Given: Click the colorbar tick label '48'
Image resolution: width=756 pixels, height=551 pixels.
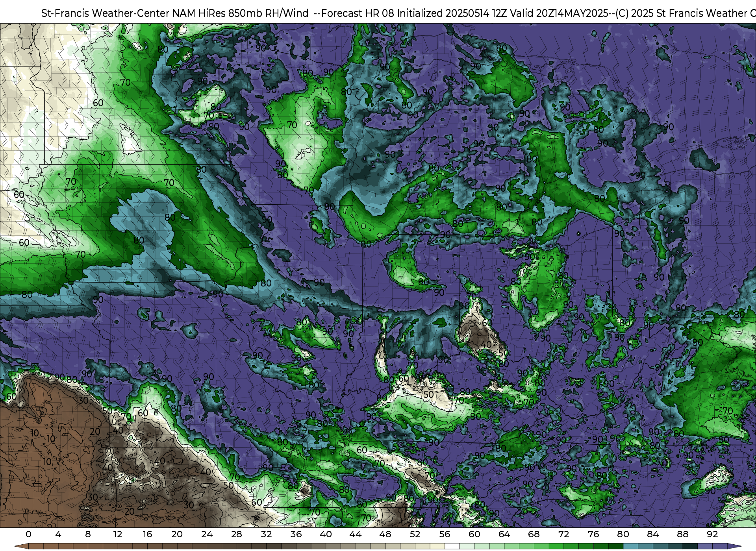Looking at the screenshot, I should (385, 534).
